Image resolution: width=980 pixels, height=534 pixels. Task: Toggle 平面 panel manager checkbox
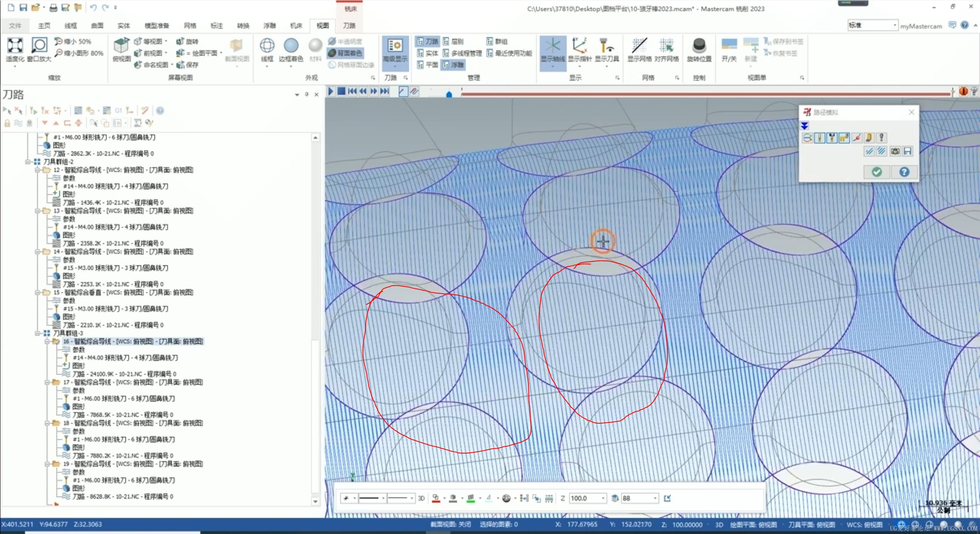(427, 65)
